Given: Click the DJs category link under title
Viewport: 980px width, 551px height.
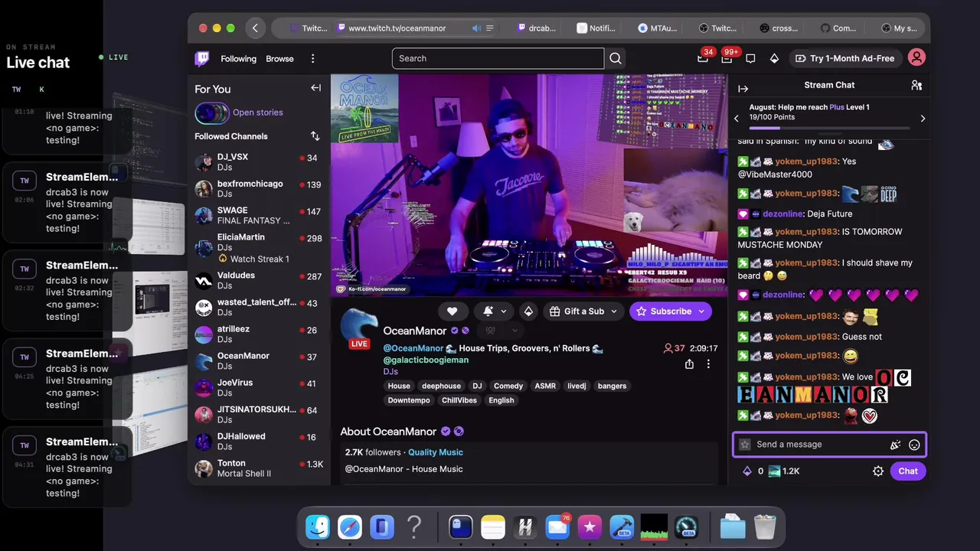Looking at the screenshot, I should point(390,371).
